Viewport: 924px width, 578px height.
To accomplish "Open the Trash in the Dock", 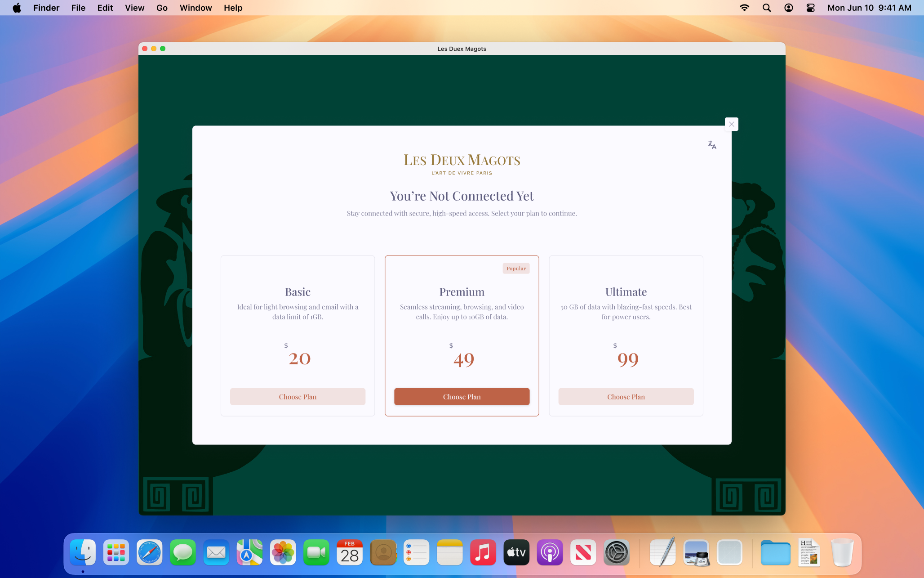I will click(842, 552).
